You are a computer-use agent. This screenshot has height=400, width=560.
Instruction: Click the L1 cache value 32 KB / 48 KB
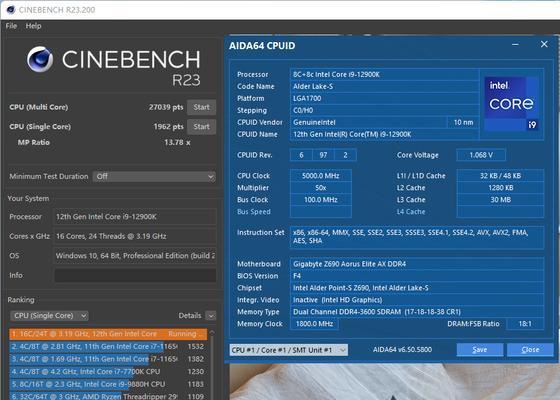[x=500, y=176]
